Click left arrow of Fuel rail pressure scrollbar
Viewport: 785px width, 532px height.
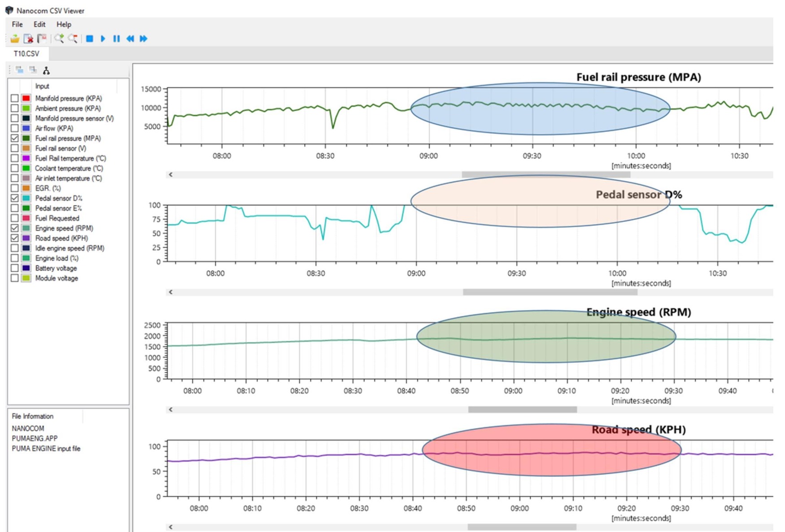coord(170,174)
